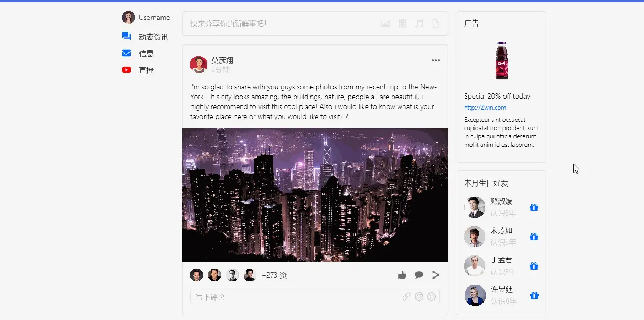Click the 写下评论 comment input field
The width and height of the screenshot is (644, 320).
[315, 296]
